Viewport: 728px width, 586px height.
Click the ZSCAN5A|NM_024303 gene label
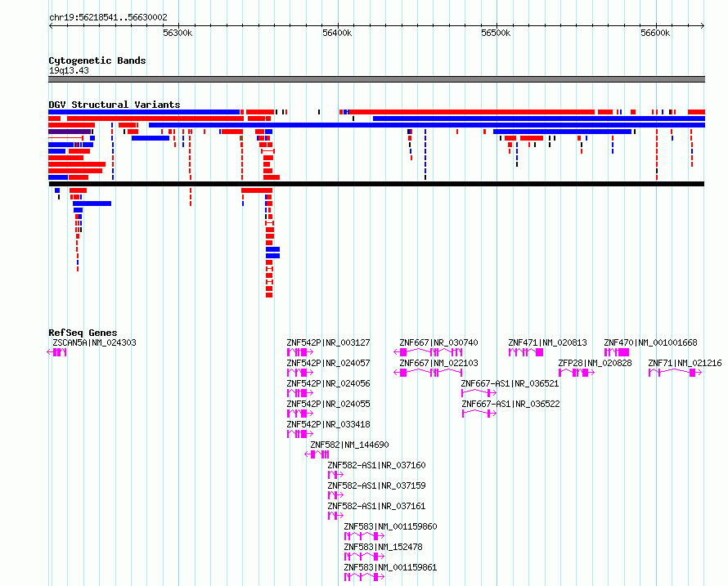[x=94, y=343]
